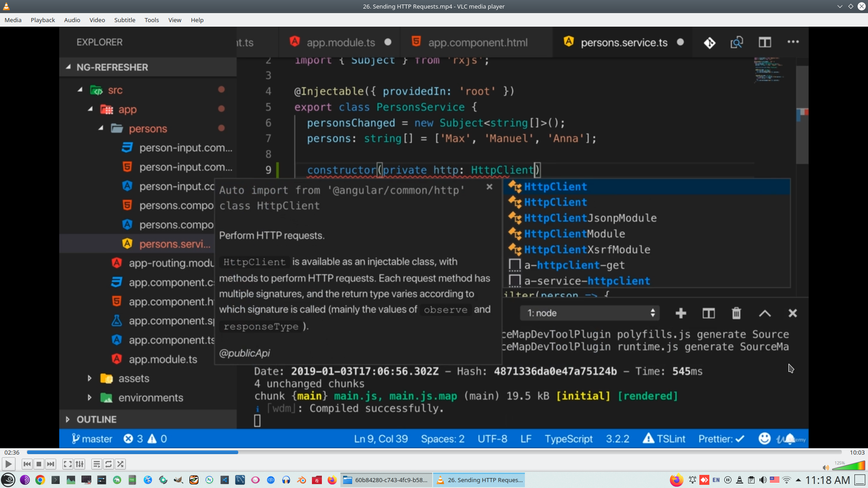Open the Media menu

pyautogui.click(x=13, y=20)
